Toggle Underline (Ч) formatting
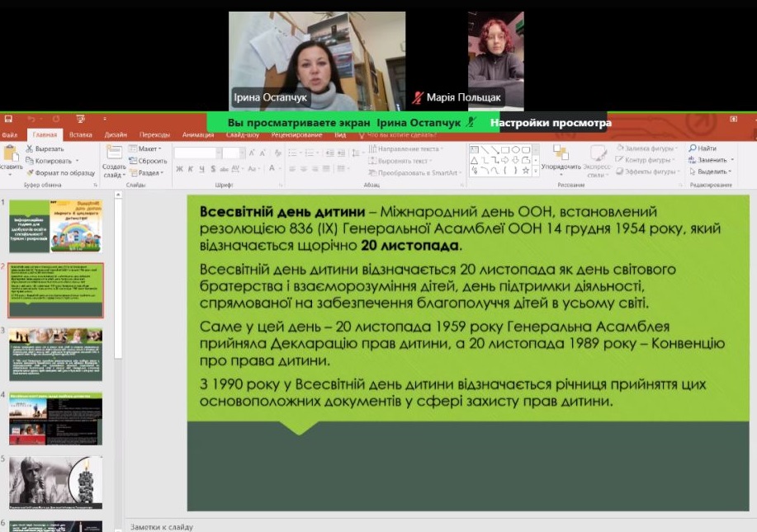The image size is (757, 532). click(201, 169)
